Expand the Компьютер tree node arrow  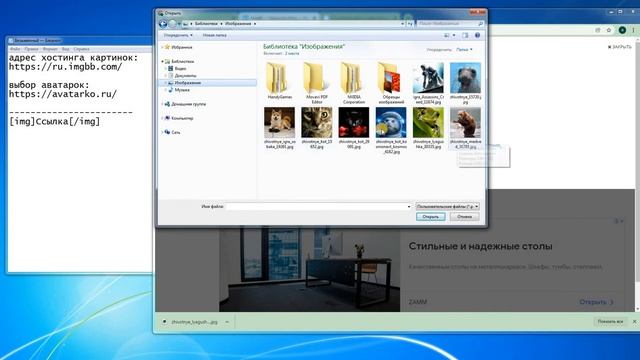(x=162, y=118)
